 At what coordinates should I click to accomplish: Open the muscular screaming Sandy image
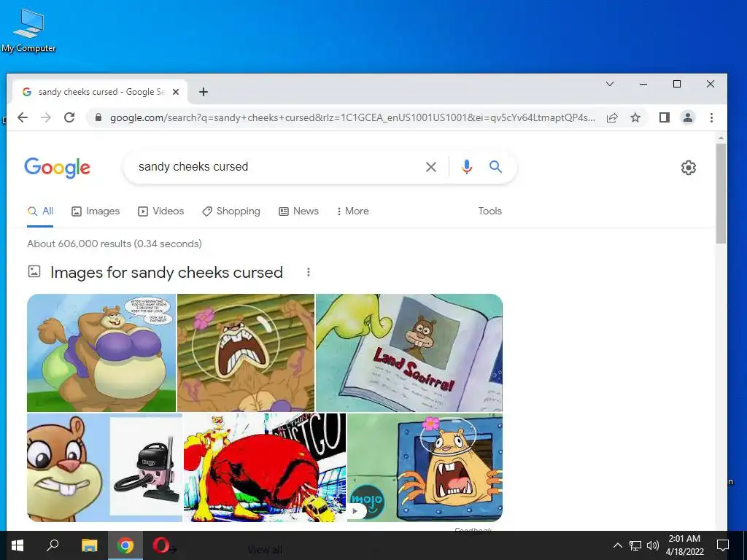point(246,353)
